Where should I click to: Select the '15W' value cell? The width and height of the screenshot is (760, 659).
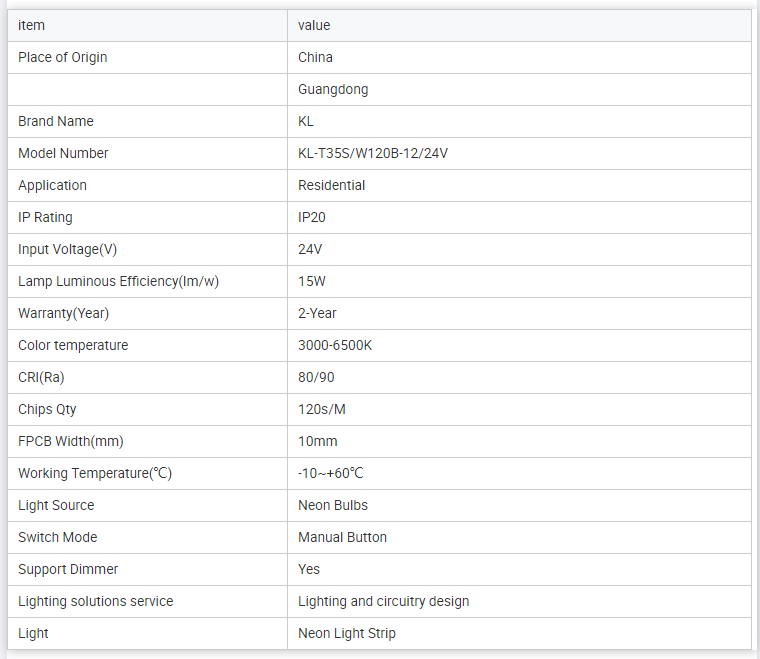312,281
